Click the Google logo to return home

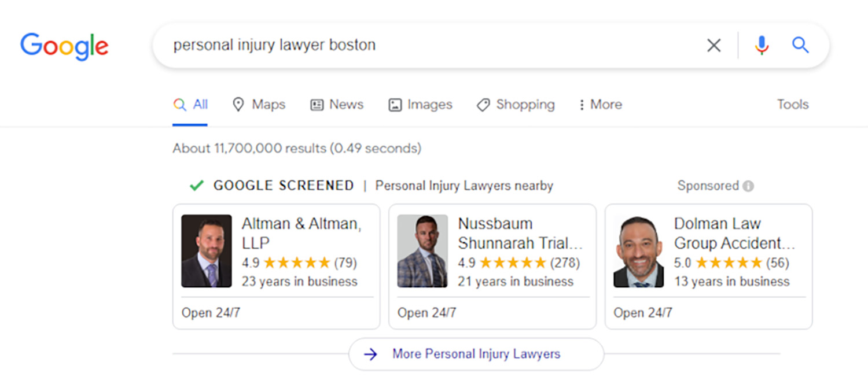pyautogui.click(x=64, y=46)
